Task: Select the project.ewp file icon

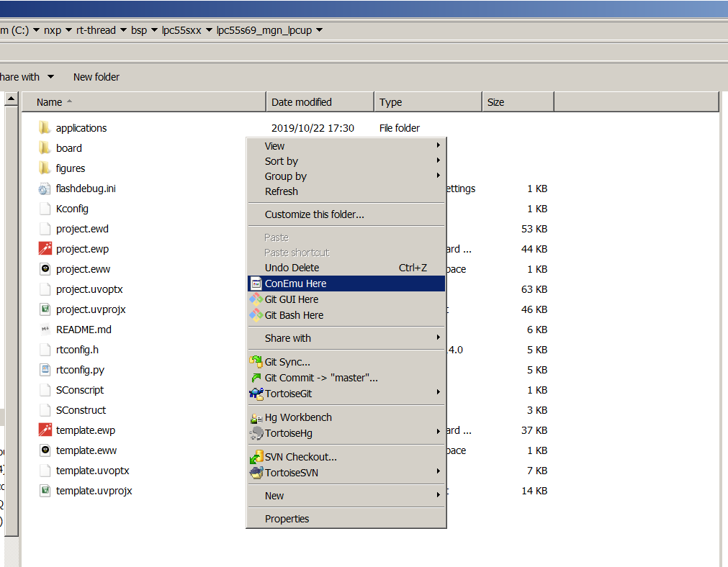Action: click(45, 249)
